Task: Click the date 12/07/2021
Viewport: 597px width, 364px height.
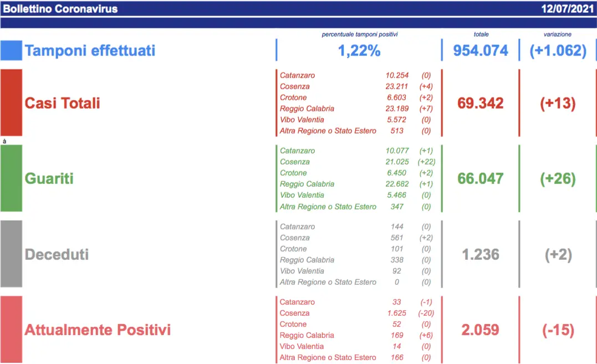Action: (x=567, y=9)
